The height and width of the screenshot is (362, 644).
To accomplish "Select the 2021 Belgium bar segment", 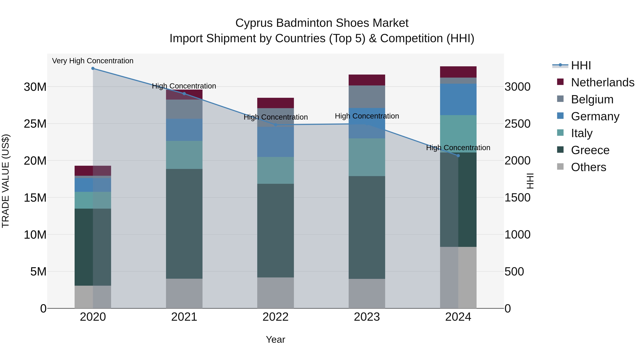I will coord(184,109).
